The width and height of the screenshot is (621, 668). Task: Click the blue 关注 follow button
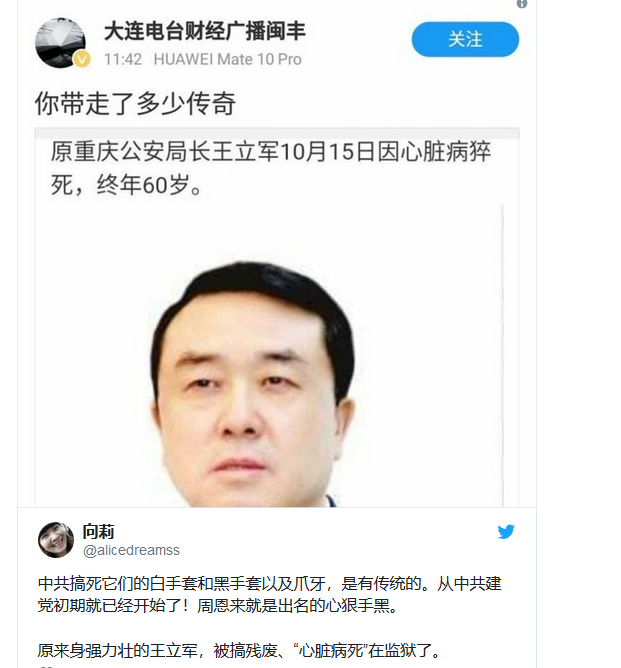point(465,39)
